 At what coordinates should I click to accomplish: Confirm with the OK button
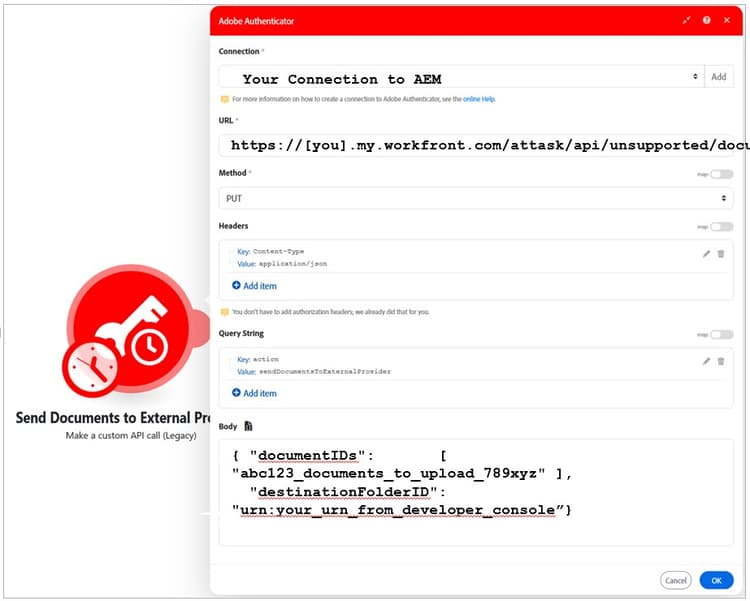pyautogui.click(x=716, y=580)
